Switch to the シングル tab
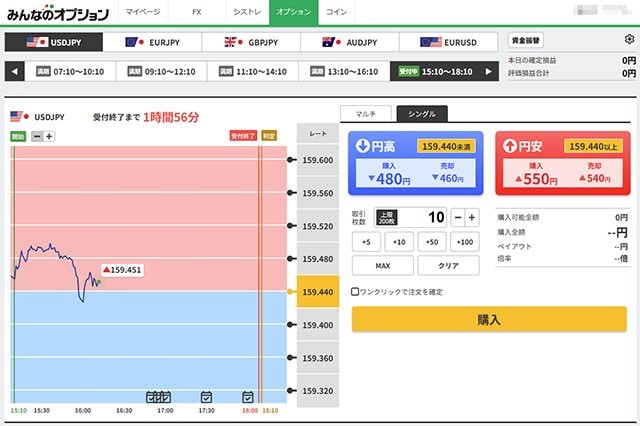Screen dimensions: 640x426 tap(422, 114)
